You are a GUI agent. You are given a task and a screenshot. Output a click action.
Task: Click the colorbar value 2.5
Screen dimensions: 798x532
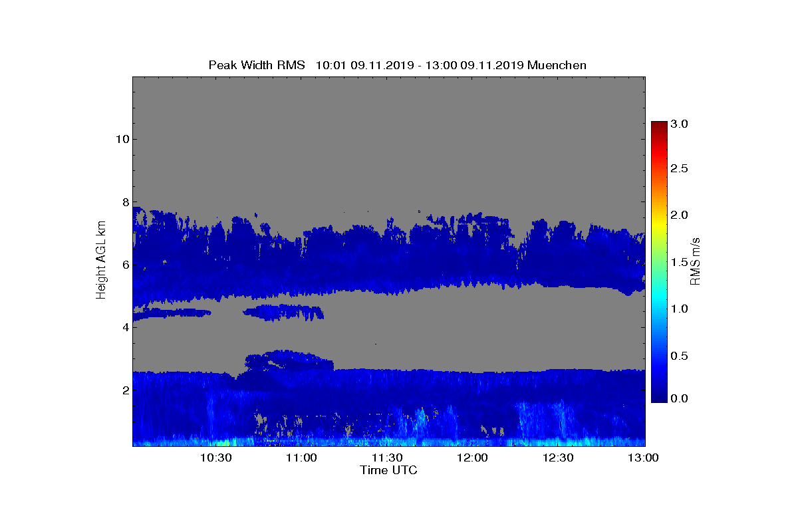point(678,169)
